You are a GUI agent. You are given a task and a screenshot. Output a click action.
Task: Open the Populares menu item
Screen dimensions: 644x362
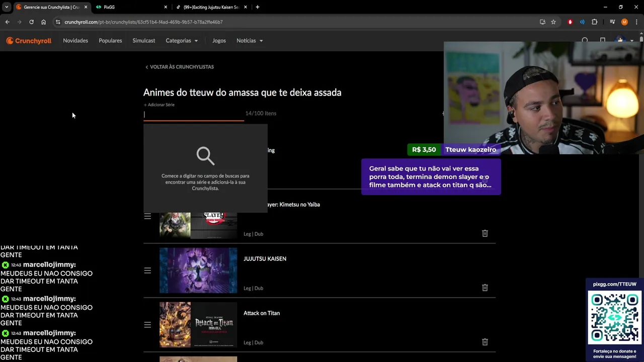pyautogui.click(x=110, y=41)
